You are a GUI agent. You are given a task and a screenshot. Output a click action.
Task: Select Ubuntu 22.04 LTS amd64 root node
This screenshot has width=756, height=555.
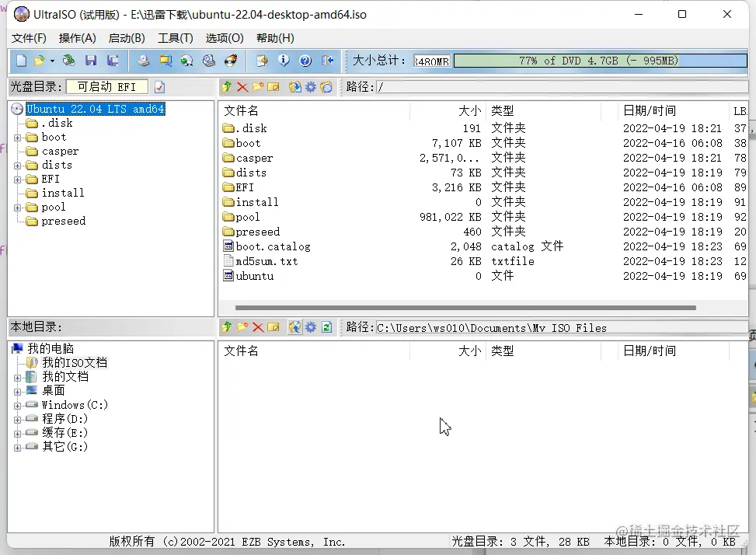[95, 109]
